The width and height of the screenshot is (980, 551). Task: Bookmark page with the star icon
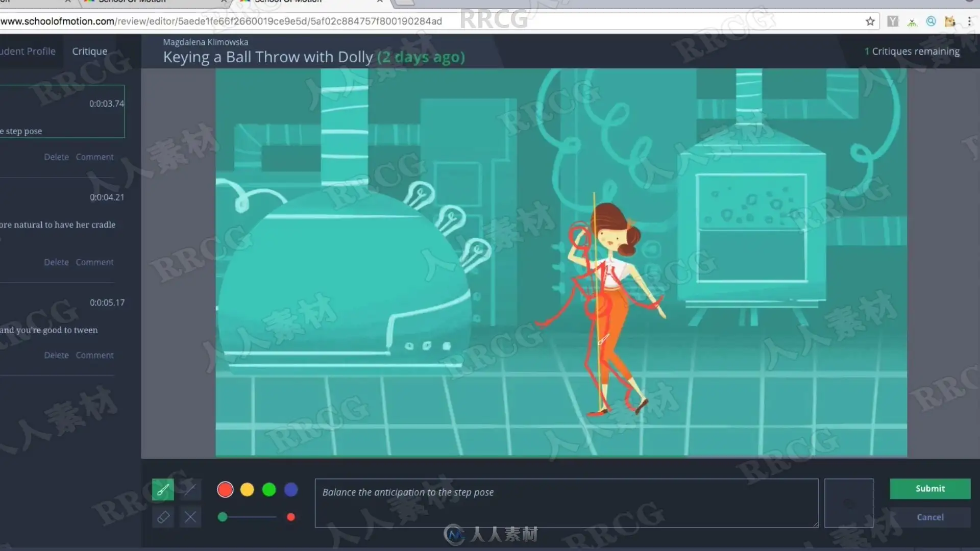pos(870,21)
